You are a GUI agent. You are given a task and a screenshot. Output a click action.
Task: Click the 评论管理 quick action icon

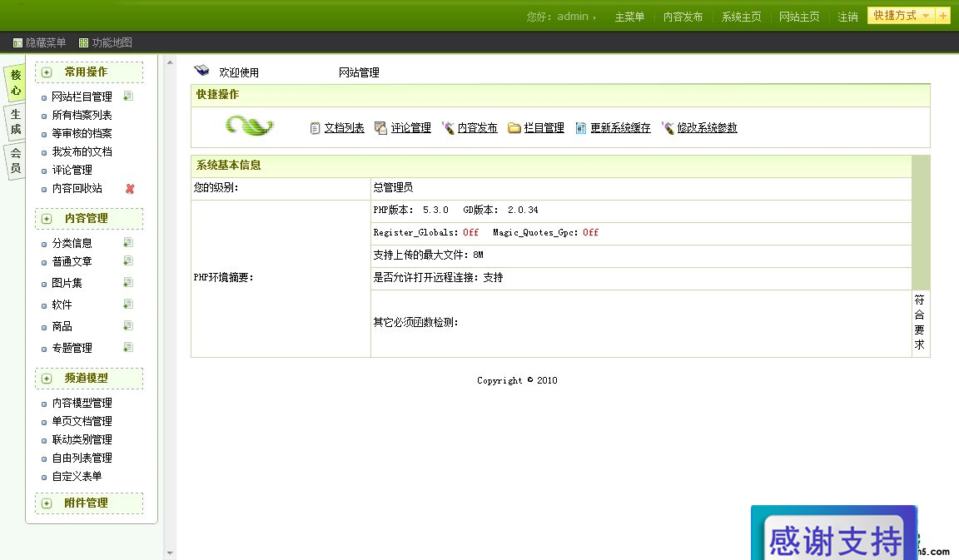point(380,128)
